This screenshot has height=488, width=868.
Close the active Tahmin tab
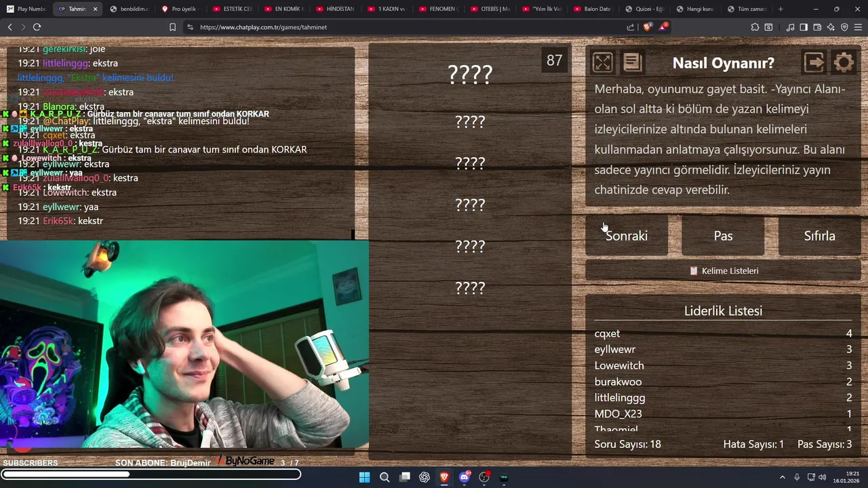pos(95,9)
